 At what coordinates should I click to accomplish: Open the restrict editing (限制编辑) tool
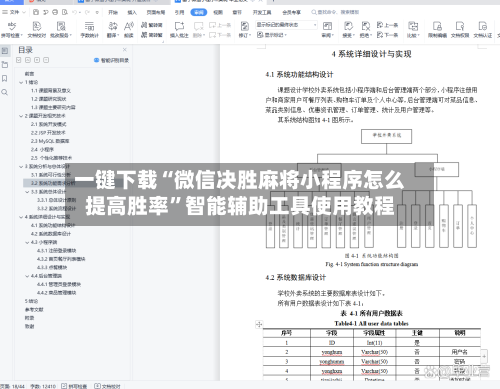(x=437, y=29)
